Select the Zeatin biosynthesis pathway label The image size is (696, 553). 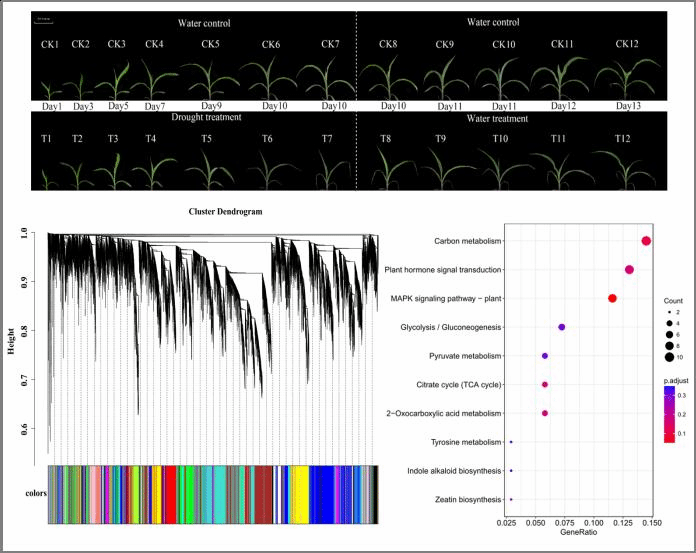(x=468, y=499)
